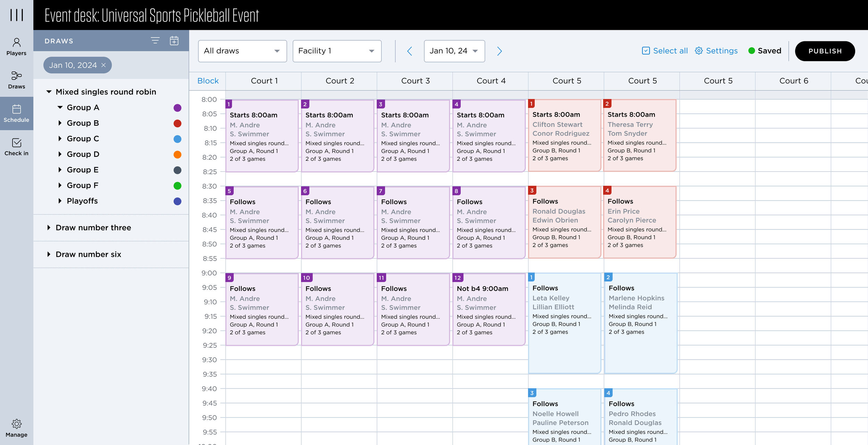The height and width of the screenshot is (445, 868).
Task: Switch to the Schedule tab in sidebar
Action: pyautogui.click(x=16, y=114)
